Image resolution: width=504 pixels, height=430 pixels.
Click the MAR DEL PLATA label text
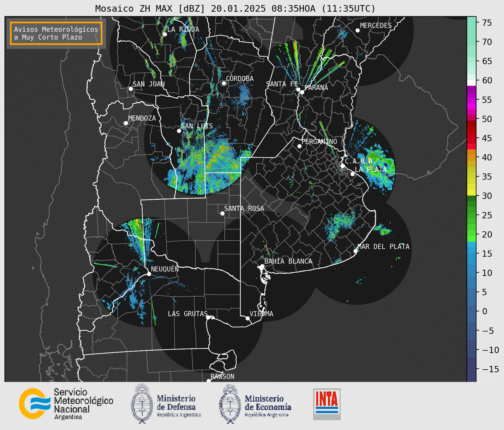point(384,247)
